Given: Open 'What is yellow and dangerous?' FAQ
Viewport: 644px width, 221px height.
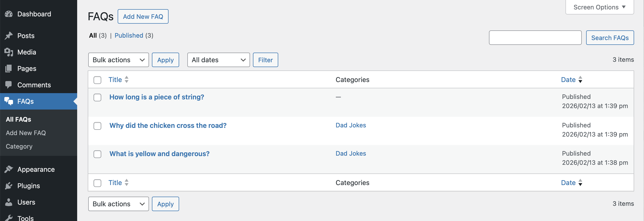Looking at the screenshot, I should (159, 154).
